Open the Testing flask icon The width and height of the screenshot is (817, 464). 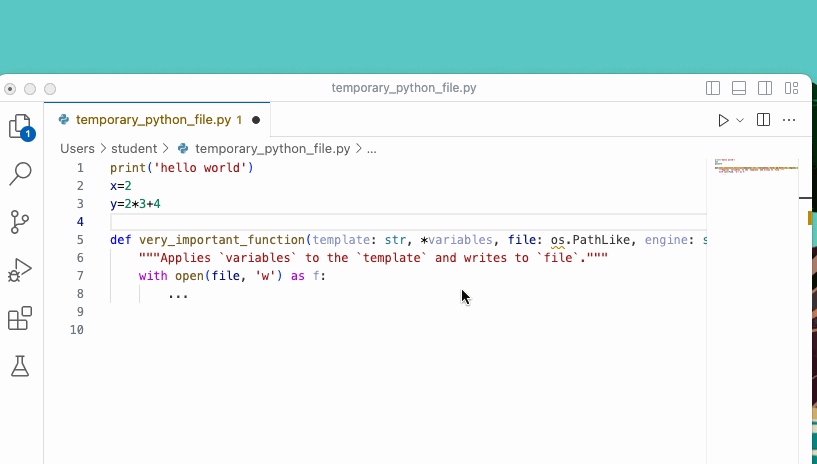pyautogui.click(x=20, y=366)
